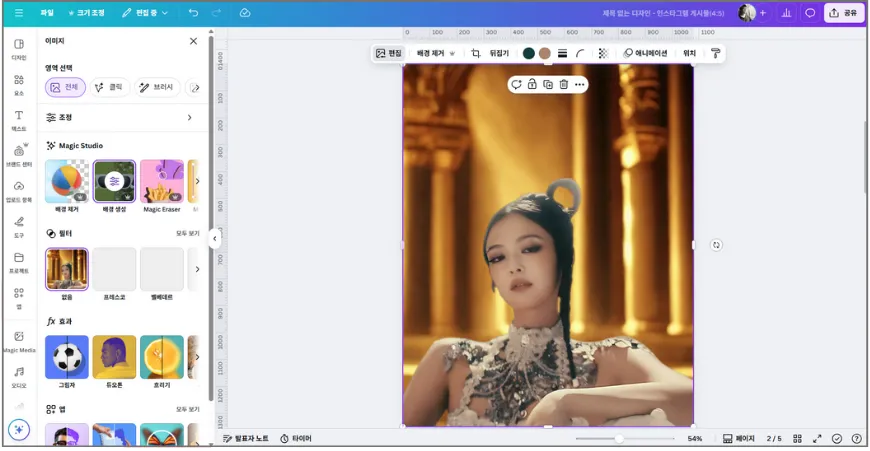Select the 브러시 (Brush) area option
Viewport: 870px width, 451px height.
[x=157, y=87]
